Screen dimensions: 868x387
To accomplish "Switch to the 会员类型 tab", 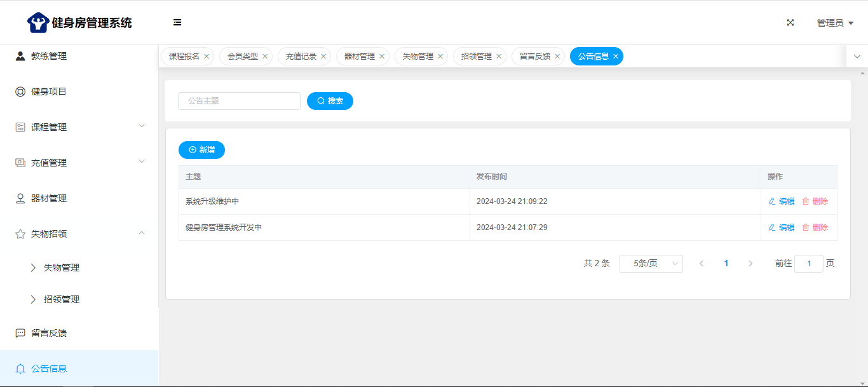I will (x=242, y=57).
